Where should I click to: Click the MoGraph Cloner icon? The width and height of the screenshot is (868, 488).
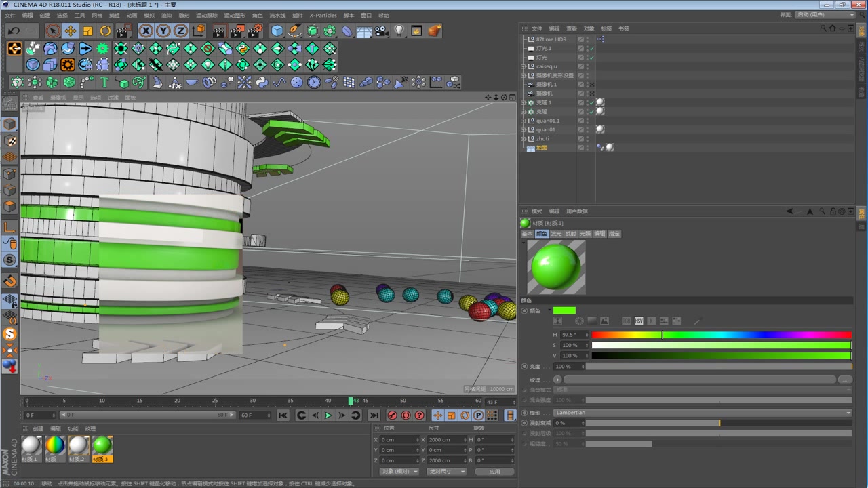click(17, 82)
